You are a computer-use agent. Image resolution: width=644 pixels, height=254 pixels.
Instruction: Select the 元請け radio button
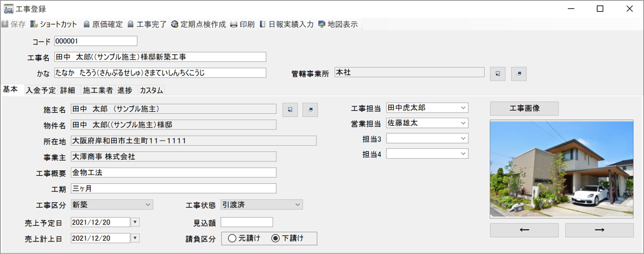233,238
